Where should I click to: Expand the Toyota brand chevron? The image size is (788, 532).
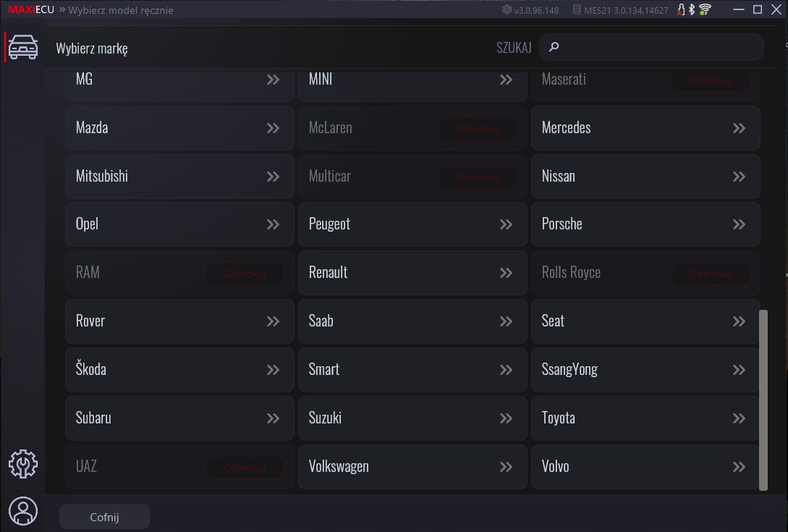739,418
